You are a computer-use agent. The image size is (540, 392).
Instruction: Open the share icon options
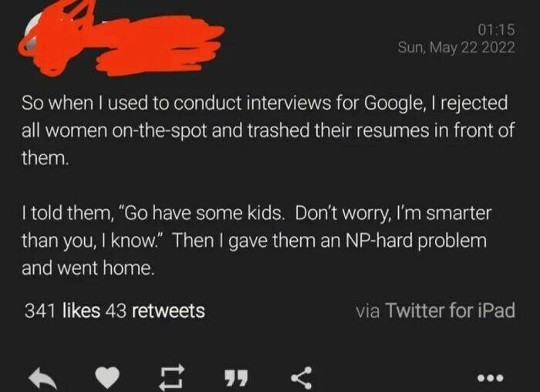pos(300,377)
